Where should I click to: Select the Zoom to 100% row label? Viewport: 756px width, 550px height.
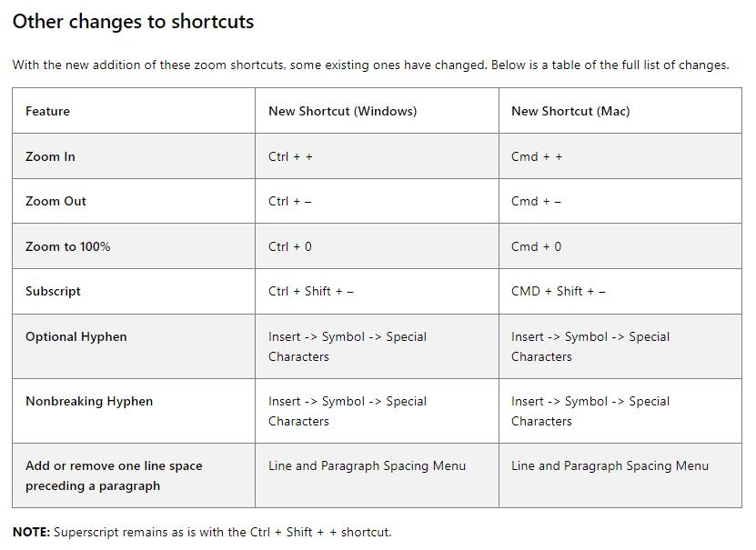pos(67,246)
